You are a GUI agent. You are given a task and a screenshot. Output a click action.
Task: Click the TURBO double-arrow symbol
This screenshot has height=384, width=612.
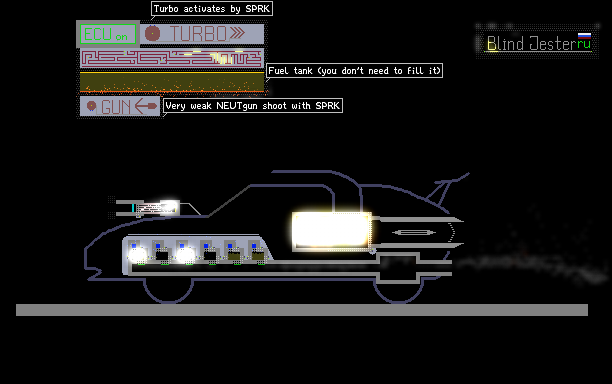pyautogui.click(x=237, y=33)
